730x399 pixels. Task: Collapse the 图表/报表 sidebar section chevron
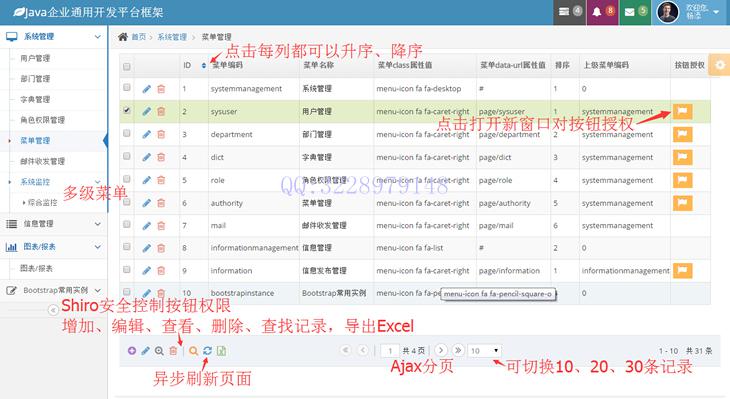coord(98,247)
